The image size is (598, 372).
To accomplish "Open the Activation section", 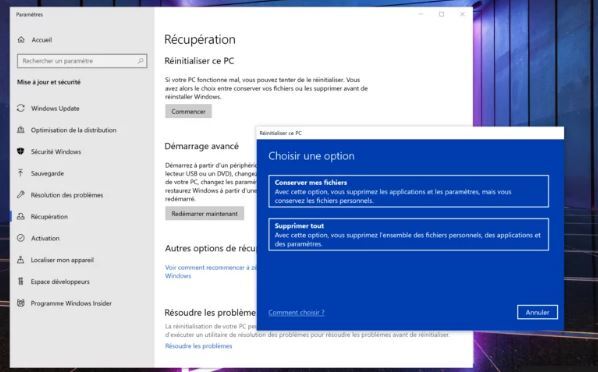I will [x=45, y=238].
